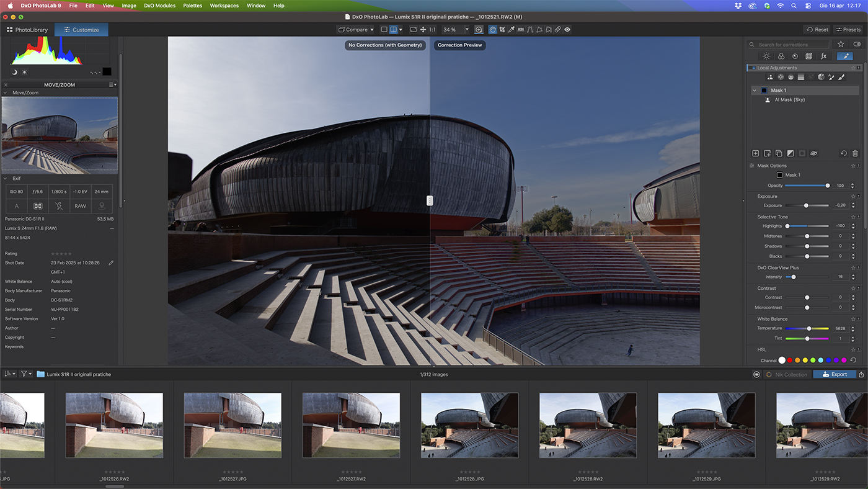Screen dimensions: 868x489
Task: Click the Export button
Action: pyautogui.click(x=834, y=374)
